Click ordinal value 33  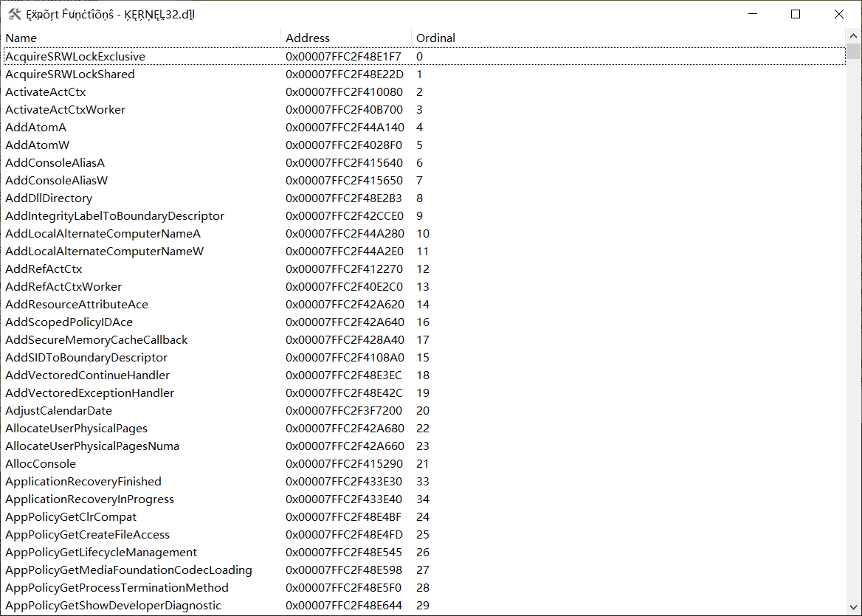click(x=423, y=482)
